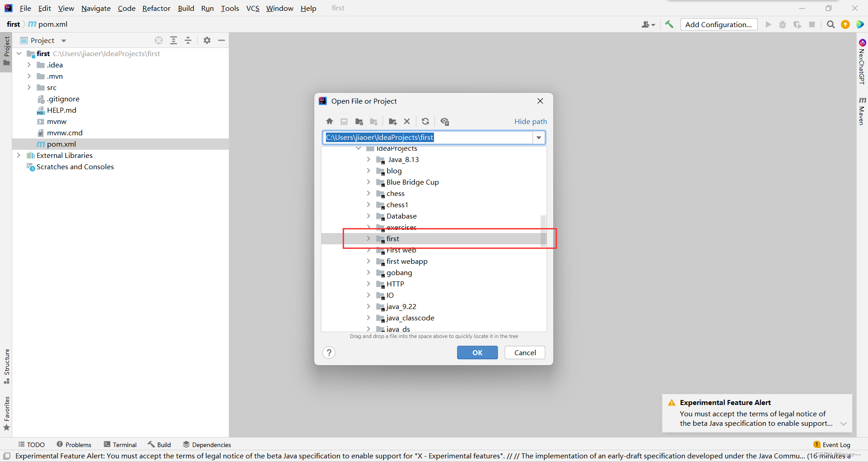The image size is (868, 462).
Task: Click the orange IDE update arrow icon
Action: tap(845, 24)
